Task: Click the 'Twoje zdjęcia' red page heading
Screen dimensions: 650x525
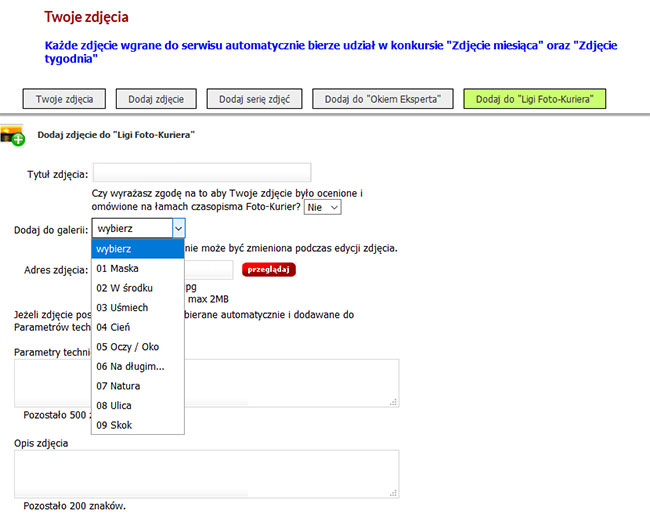Action: click(86, 17)
